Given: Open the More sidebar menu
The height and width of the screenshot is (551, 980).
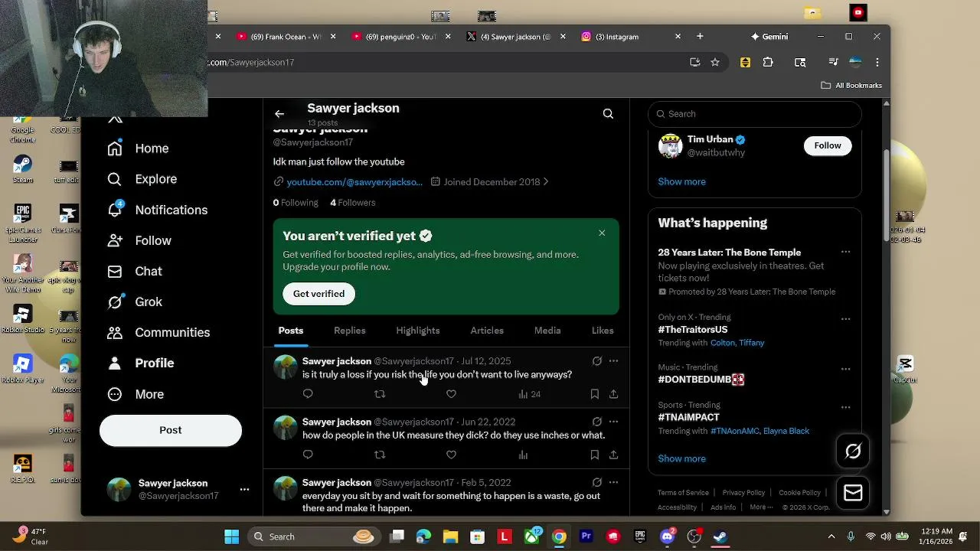Looking at the screenshot, I should pos(136,394).
